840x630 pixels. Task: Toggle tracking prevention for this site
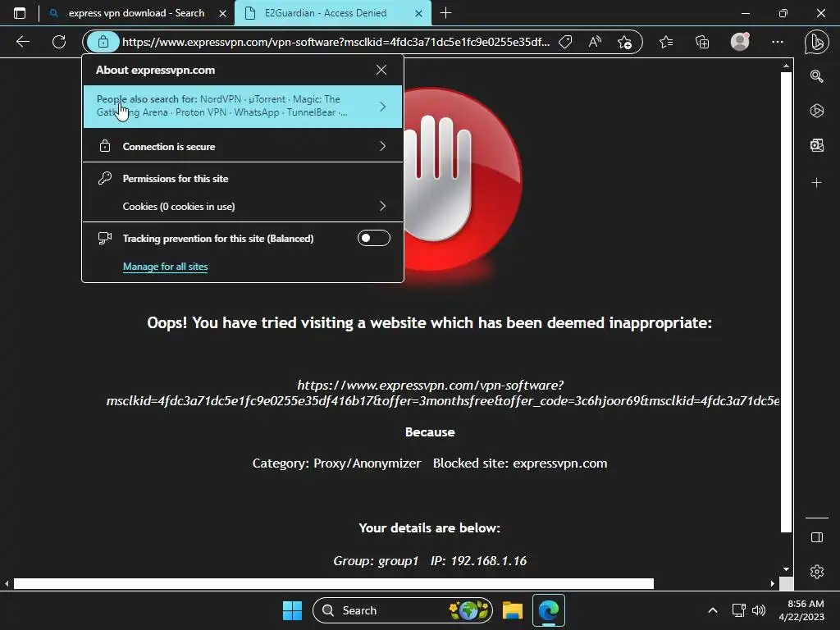373,239
